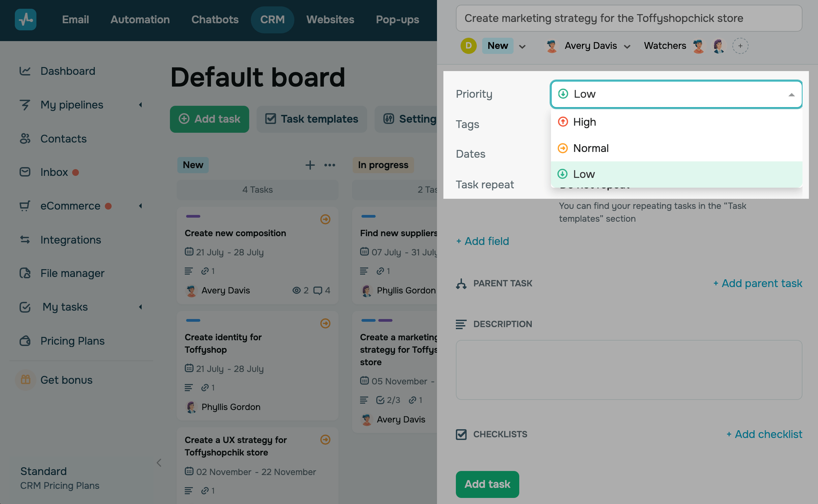
Task: Click the Get bonus gift icon
Action: pyautogui.click(x=26, y=380)
